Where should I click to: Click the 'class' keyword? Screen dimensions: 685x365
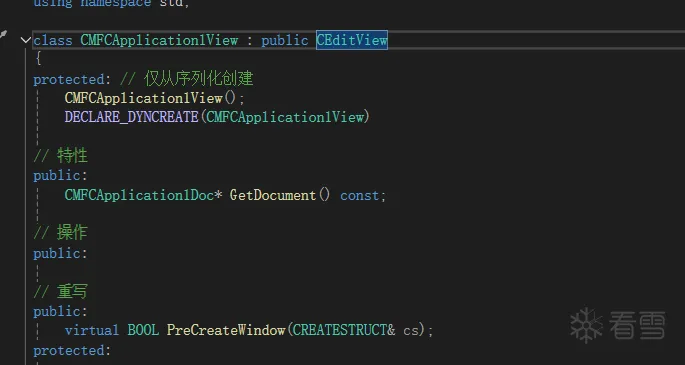[53, 41]
